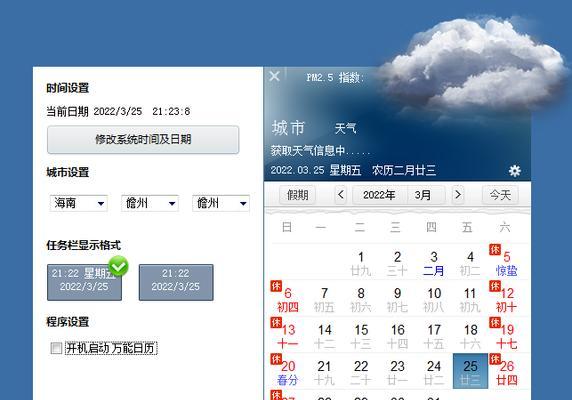This screenshot has height=400, width=572.
Task: Open settings via the gear icon
Action: click(515, 171)
